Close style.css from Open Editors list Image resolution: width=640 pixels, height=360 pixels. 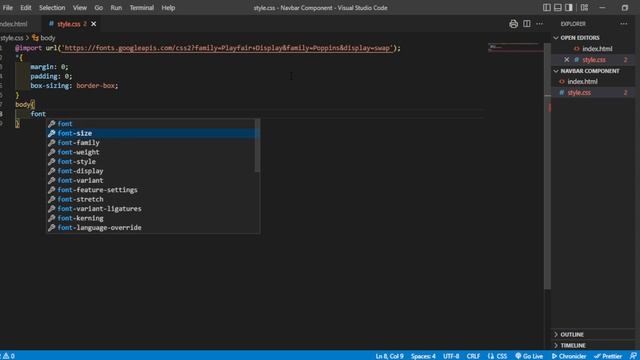(567, 60)
